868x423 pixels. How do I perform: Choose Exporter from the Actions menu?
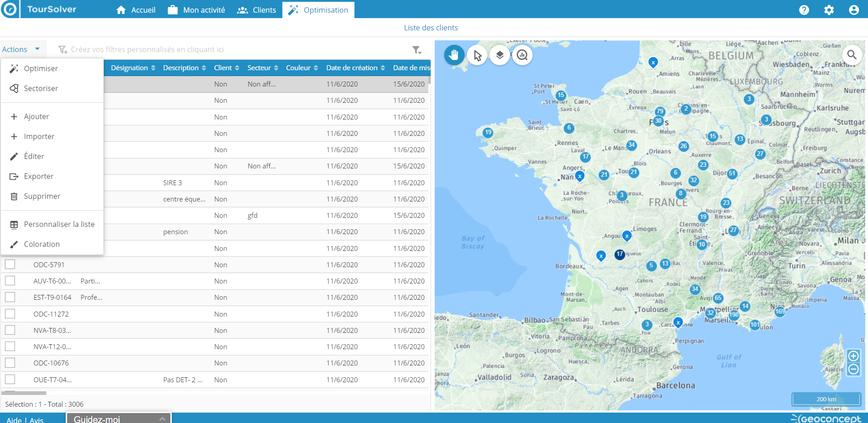(39, 176)
